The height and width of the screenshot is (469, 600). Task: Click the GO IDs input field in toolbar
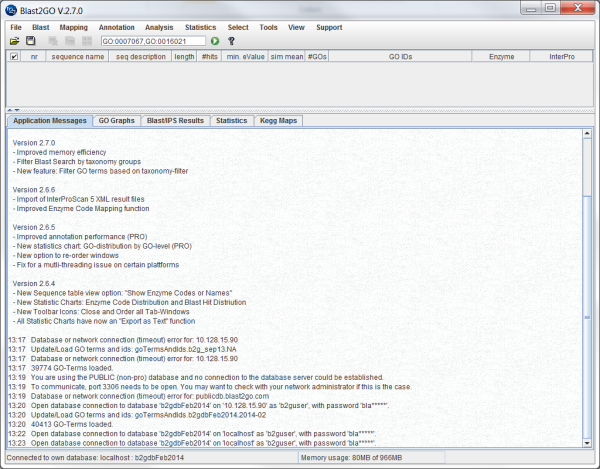[x=153, y=41]
